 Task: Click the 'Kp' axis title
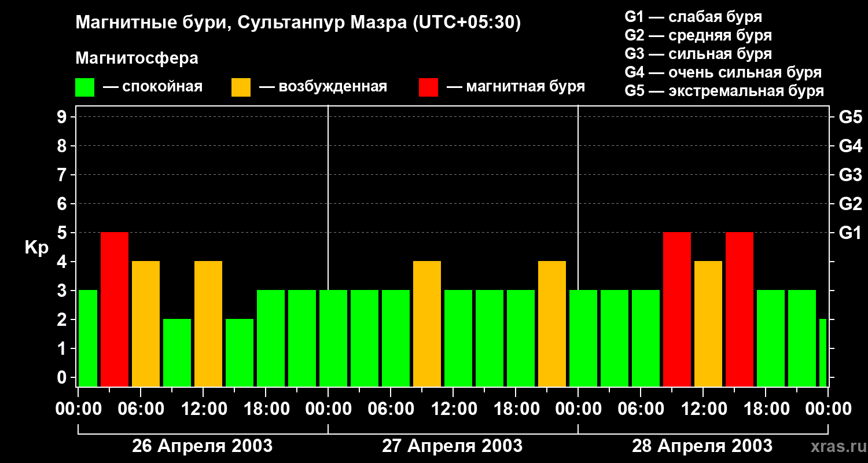click(36, 248)
